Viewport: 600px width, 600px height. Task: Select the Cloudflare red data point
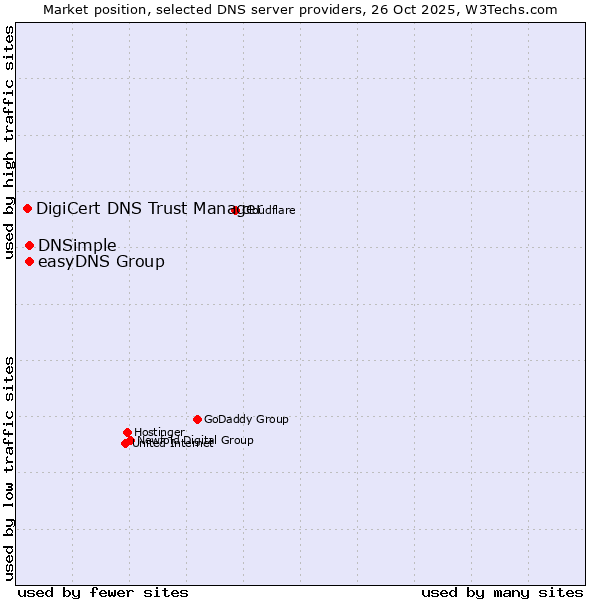(236, 210)
